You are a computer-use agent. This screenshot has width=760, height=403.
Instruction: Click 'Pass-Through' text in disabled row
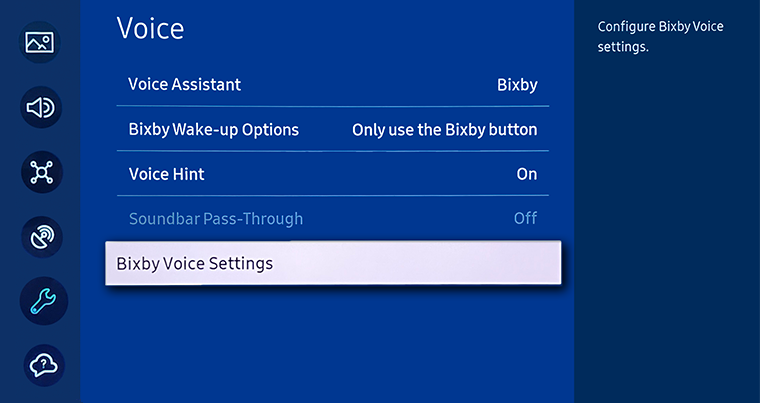(253, 219)
